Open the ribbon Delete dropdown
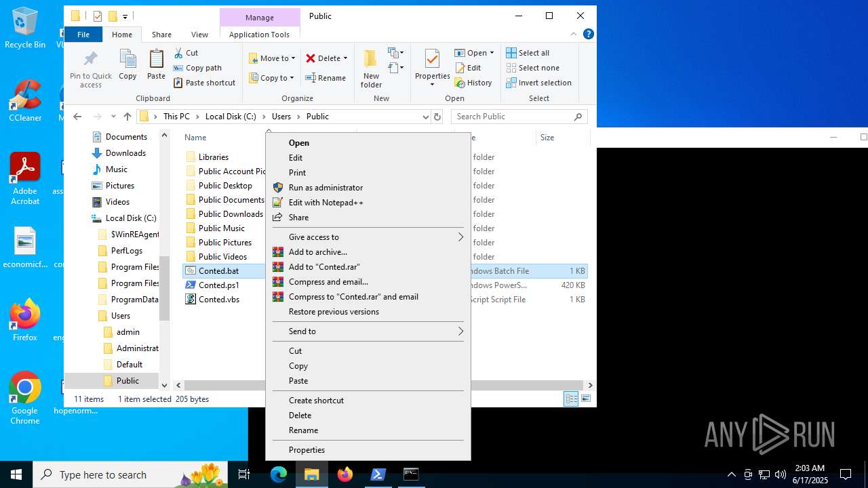The height and width of the screenshot is (488, 868). [326, 58]
